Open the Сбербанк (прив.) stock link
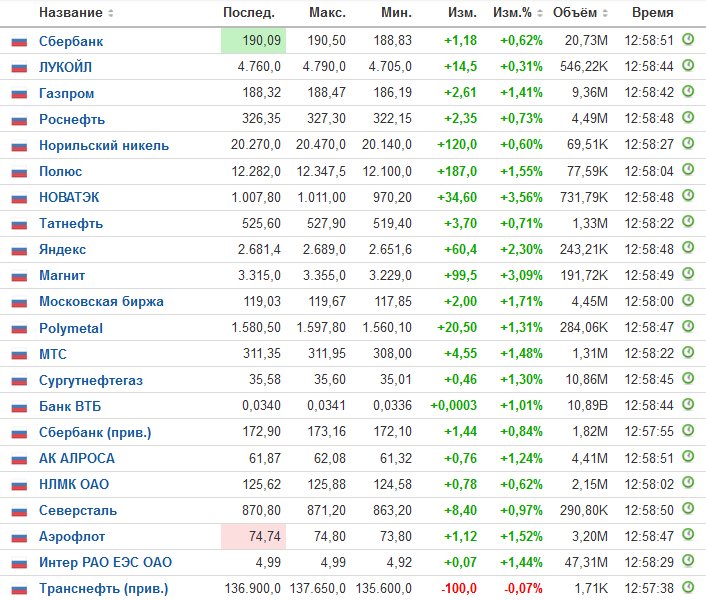706x600 pixels. click(x=95, y=432)
